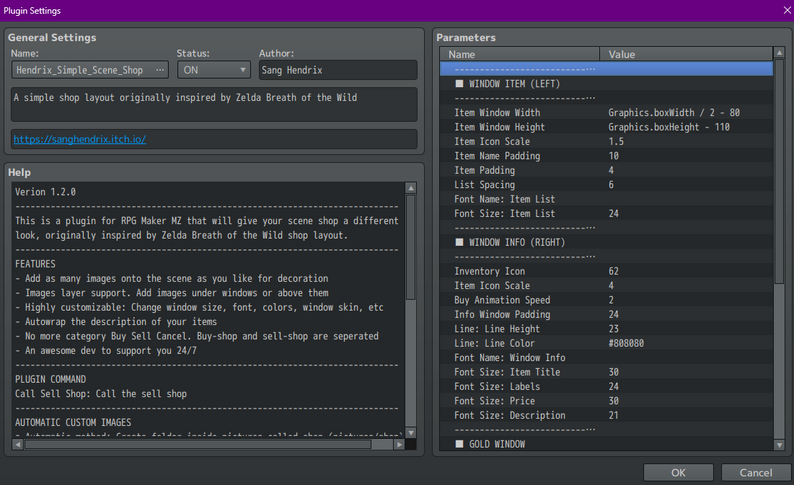Click the Help scroll-up arrow
This screenshot has height=485, width=794.
[x=411, y=188]
